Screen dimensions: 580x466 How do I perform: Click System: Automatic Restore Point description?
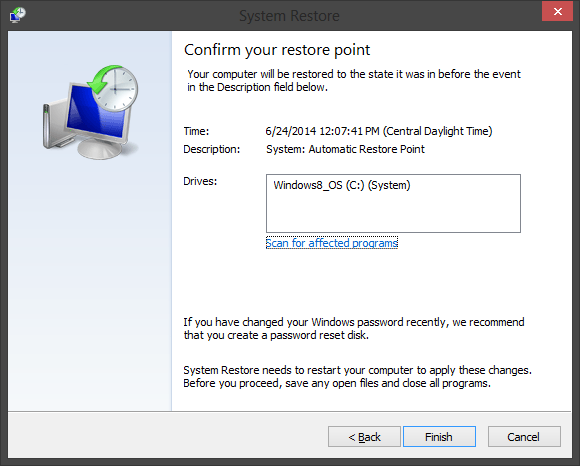click(x=345, y=149)
